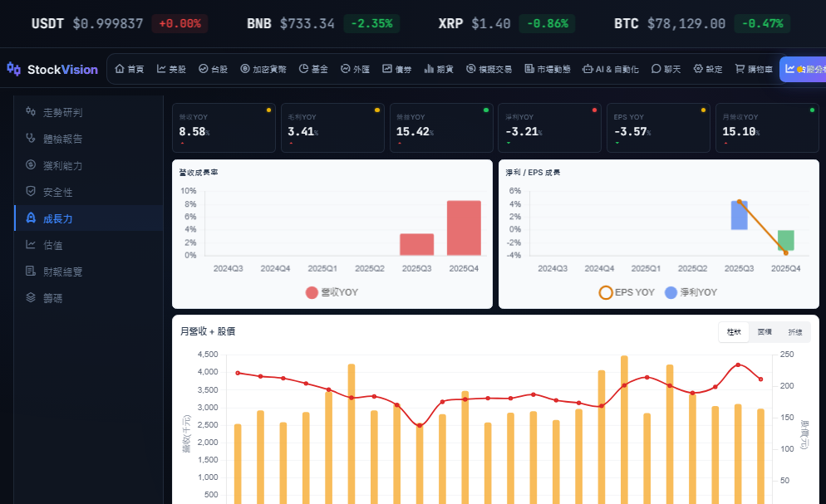Open the 債券 bonds nav item

point(397,69)
